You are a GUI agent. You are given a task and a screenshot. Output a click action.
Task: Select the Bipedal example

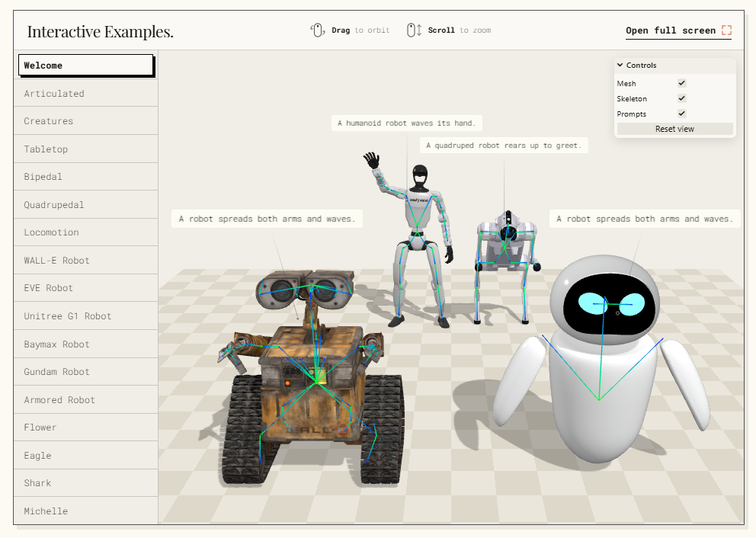[x=86, y=177]
